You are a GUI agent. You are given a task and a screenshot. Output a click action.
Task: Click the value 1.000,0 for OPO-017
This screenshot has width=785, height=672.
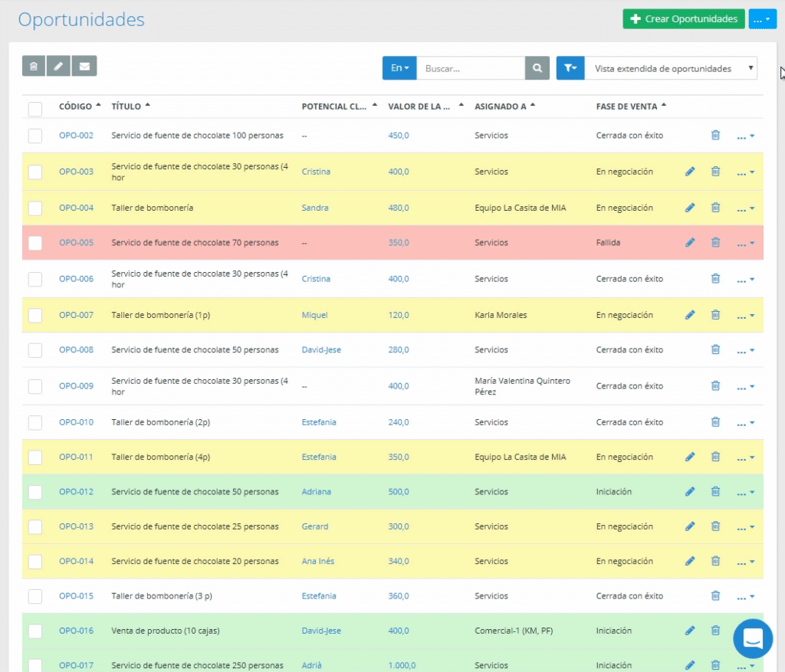pos(402,665)
